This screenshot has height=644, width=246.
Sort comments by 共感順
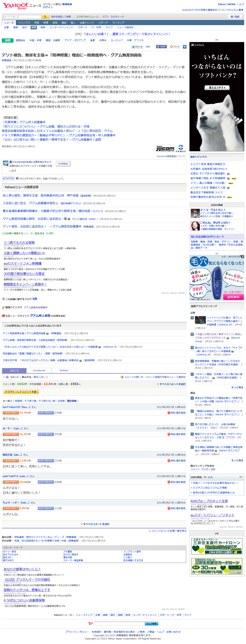tap(72, 401)
